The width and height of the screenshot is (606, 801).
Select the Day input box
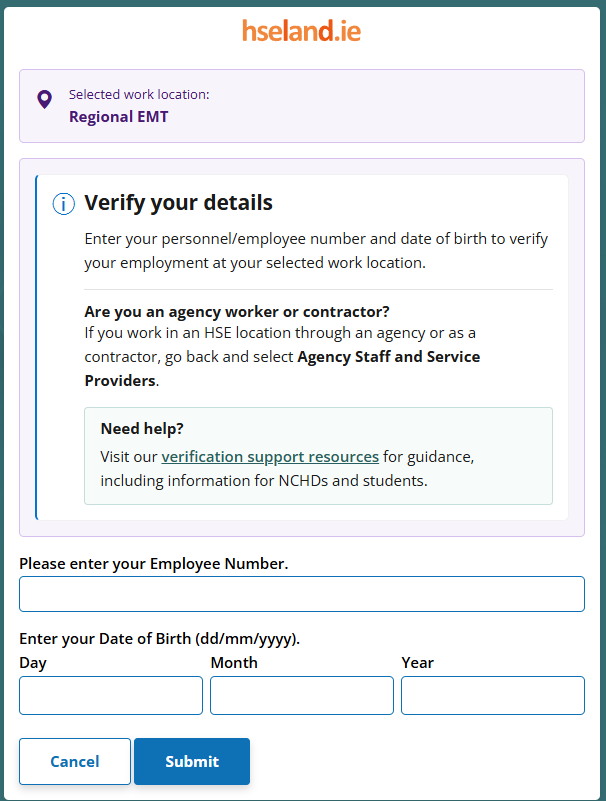pyautogui.click(x=111, y=695)
